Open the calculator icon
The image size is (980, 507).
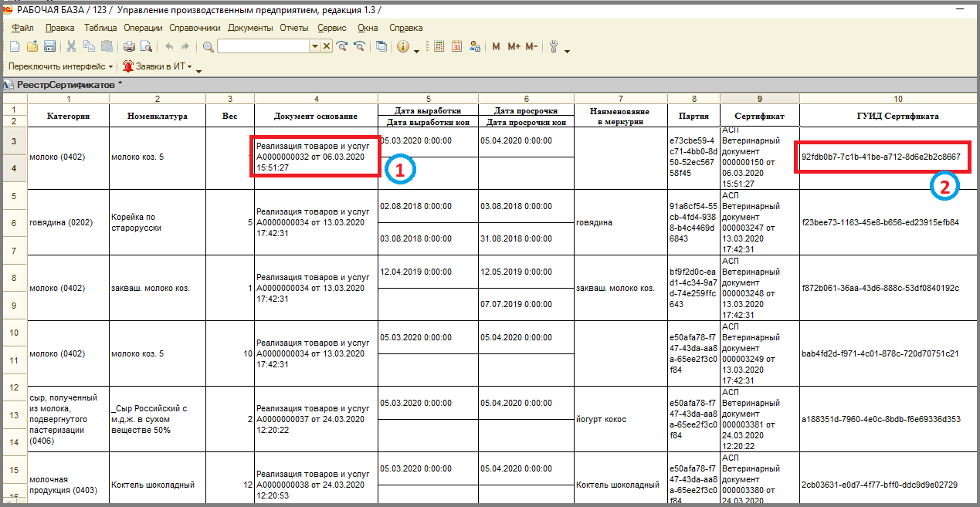click(439, 46)
